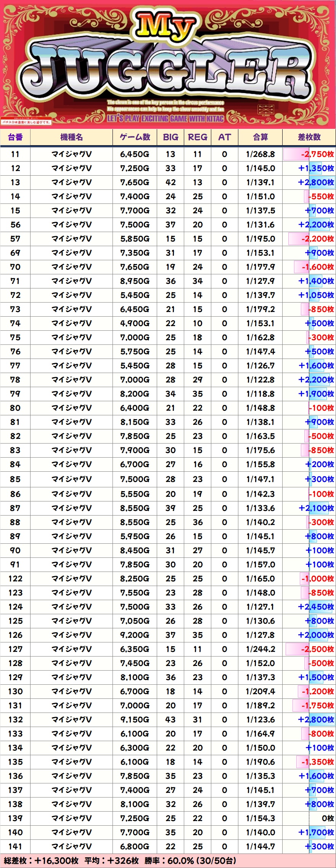Viewport: 336px width, 868px height.
Task: Click the REG column header
Action: (198, 137)
